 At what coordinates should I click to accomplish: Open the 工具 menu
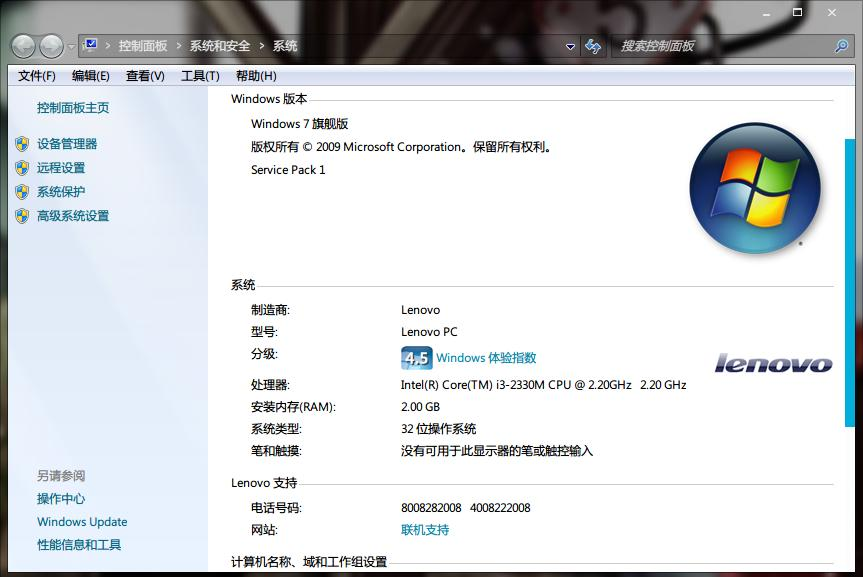point(198,75)
